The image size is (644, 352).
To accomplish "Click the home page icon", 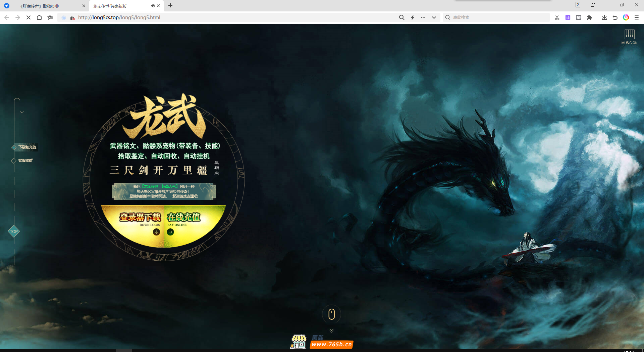I will tap(39, 17).
